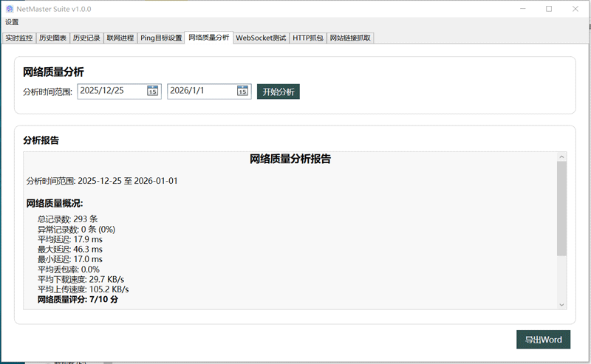Switch to the 实时监控 tab
The width and height of the screenshot is (591, 364).
click(19, 38)
